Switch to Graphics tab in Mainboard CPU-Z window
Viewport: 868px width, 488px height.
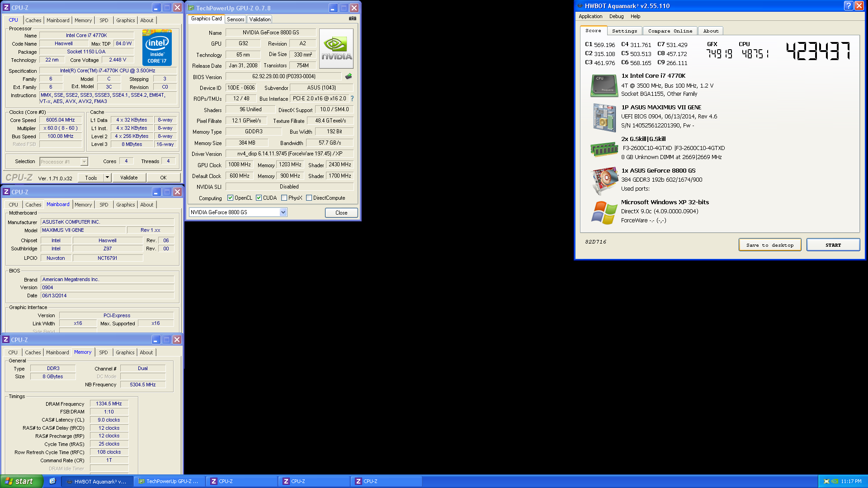(x=126, y=205)
